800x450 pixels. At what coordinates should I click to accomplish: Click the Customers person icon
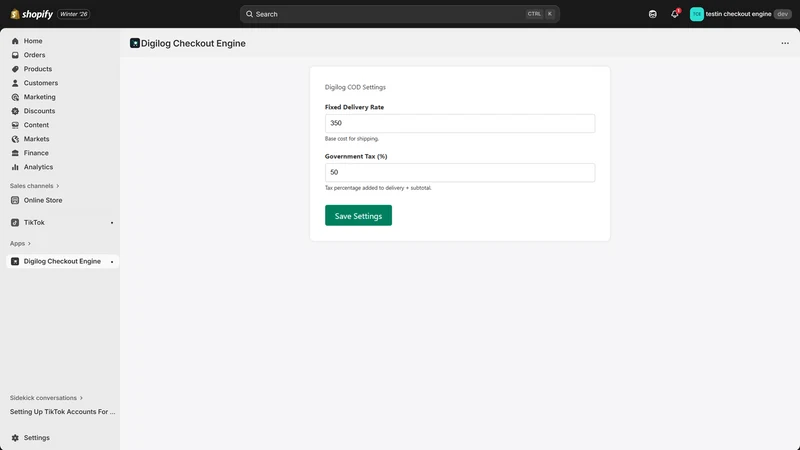point(15,83)
